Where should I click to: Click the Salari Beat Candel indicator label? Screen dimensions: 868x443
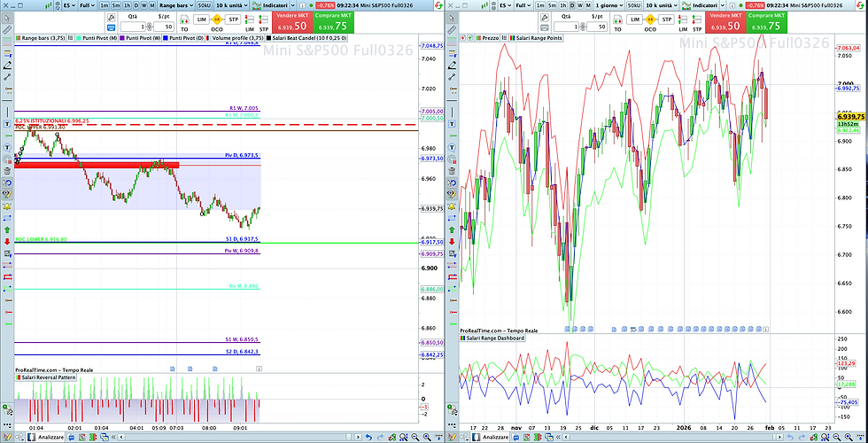click(307, 37)
